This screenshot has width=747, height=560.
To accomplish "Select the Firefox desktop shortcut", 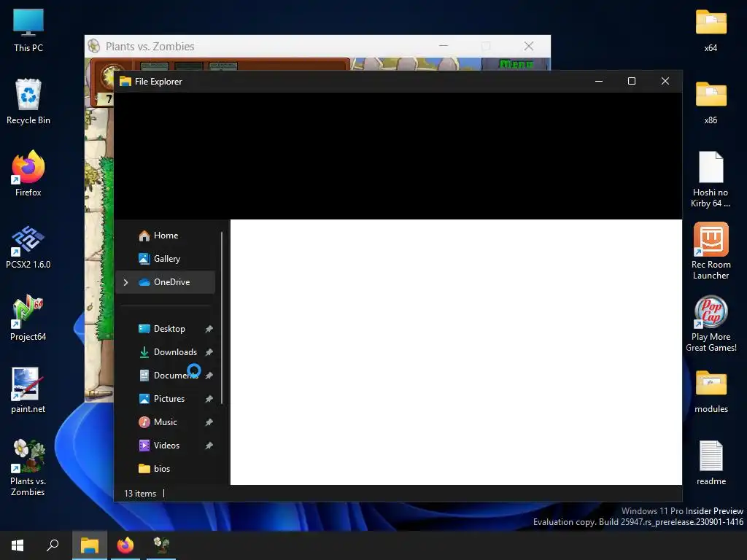I will (28, 174).
